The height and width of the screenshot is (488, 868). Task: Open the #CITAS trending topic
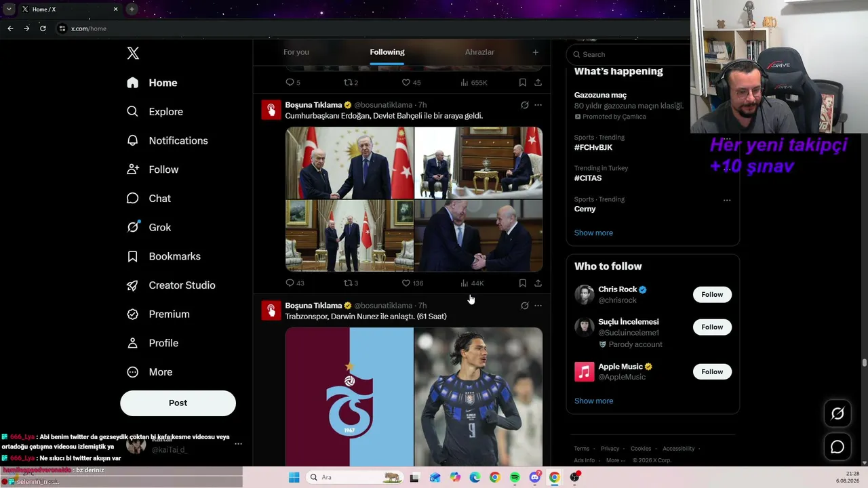588,178
